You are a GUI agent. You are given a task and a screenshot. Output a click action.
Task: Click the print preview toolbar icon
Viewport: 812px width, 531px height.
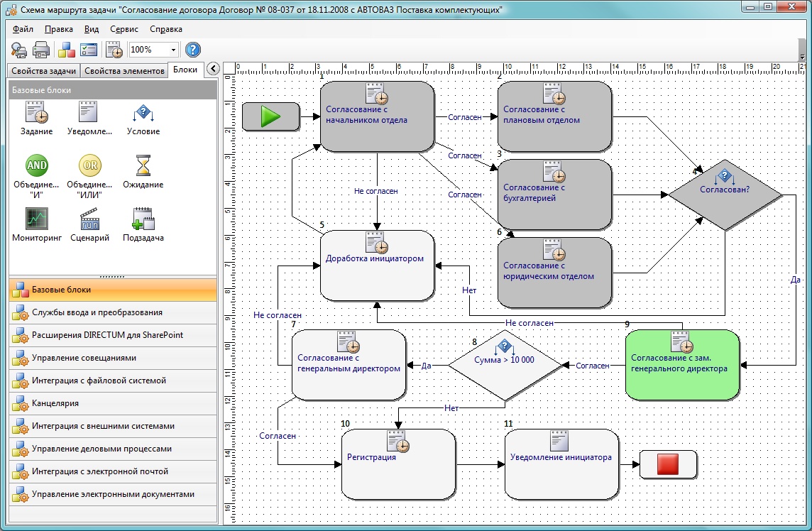tap(18, 50)
